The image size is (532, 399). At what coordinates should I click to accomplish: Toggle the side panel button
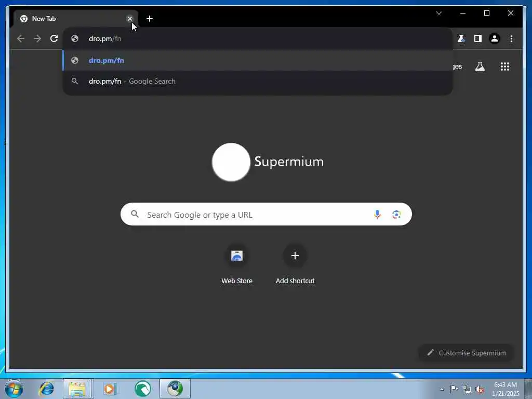[x=478, y=38]
